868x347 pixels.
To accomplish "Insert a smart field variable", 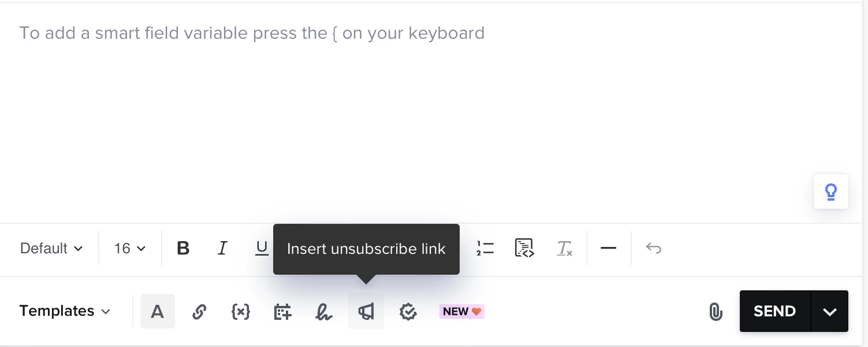I will point(241,312).
